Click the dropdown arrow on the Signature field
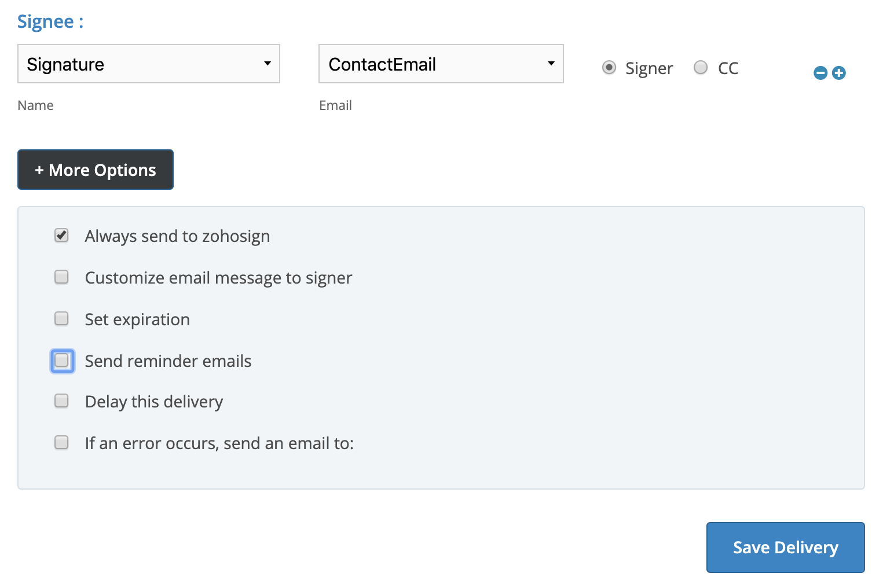The width and height of the screenshot is (894, 588). [x=269, y=64]
